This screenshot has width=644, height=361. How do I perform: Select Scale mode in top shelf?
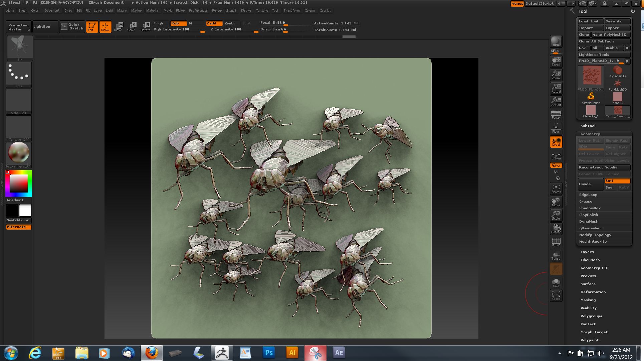point(132,27)
